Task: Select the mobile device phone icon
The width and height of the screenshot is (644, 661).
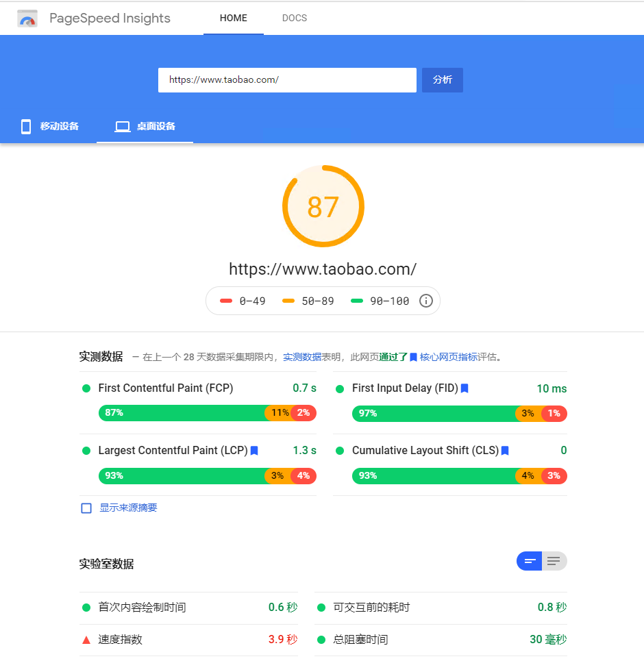Action: pyautogui.click(x=25, y=126)
